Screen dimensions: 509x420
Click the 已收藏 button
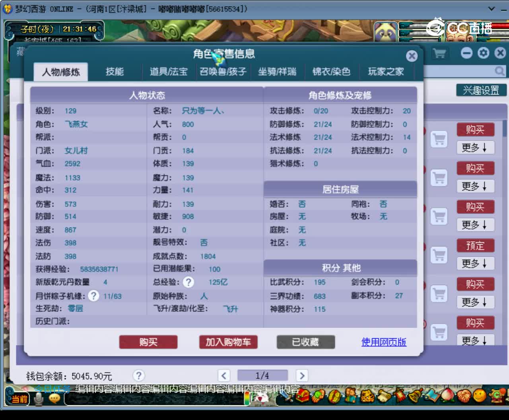click(x=305, y=342)
